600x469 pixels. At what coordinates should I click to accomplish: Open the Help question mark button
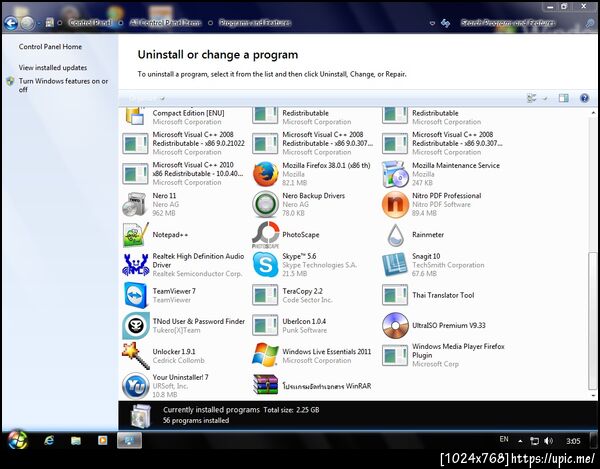(x=584, y=98)
